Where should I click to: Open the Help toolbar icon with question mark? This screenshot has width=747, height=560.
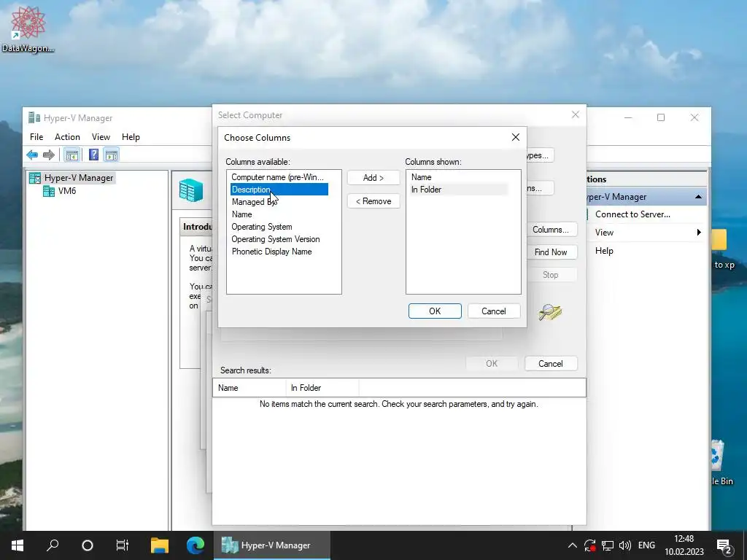tap(94, 155)
